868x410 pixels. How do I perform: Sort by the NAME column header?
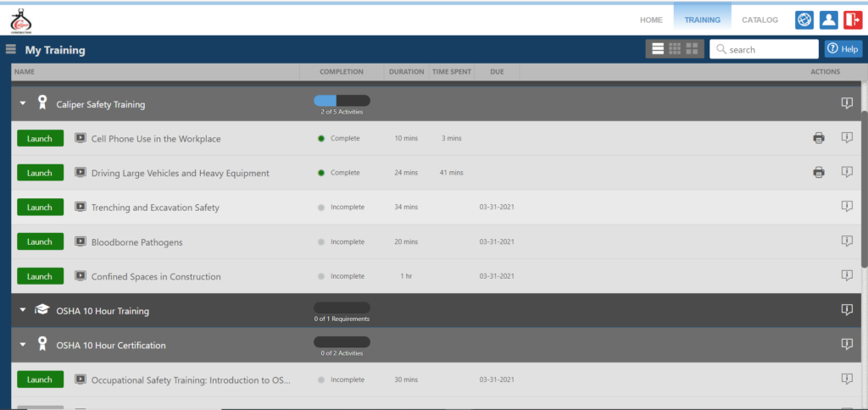(x=24, y=72)
